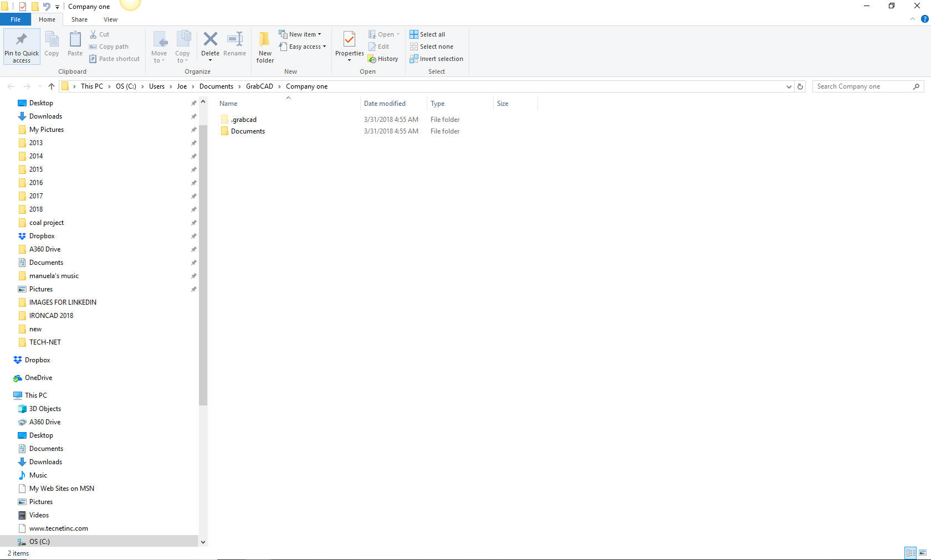The width and height of the screenshot is (931, 560).
Task: Select the Documents folder in file list
Action: [x=243, y=131]
